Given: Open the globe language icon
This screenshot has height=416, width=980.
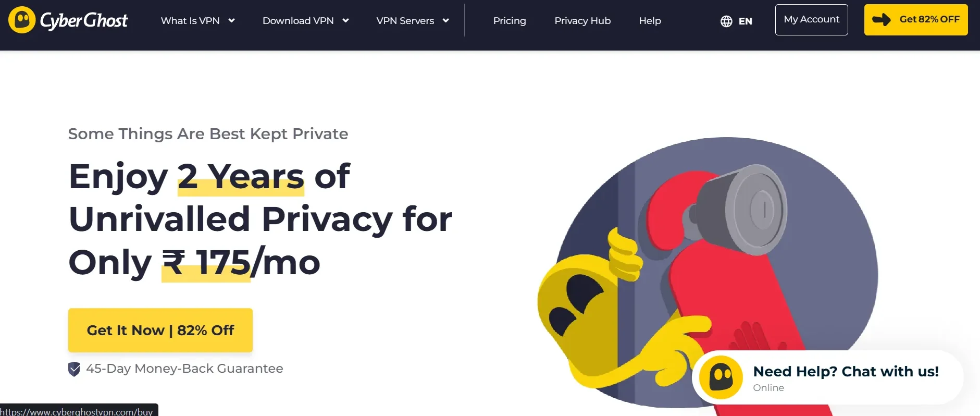Looking at the screenshot, I should coord(726,21).
